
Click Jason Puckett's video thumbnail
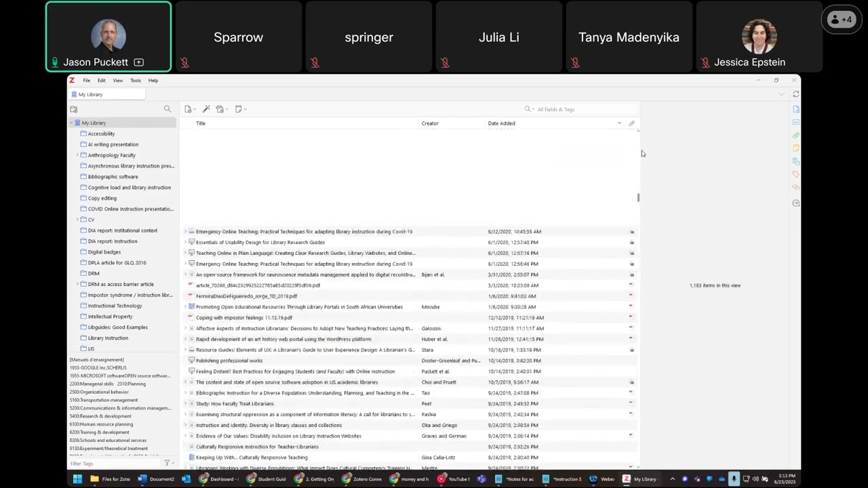pyautogui.click(x=108, y=37)
